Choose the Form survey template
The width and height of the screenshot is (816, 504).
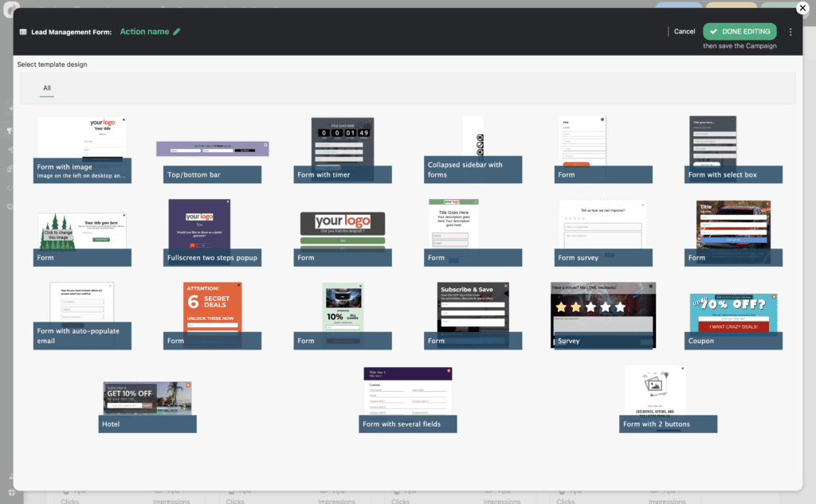(x=603, y=232)
